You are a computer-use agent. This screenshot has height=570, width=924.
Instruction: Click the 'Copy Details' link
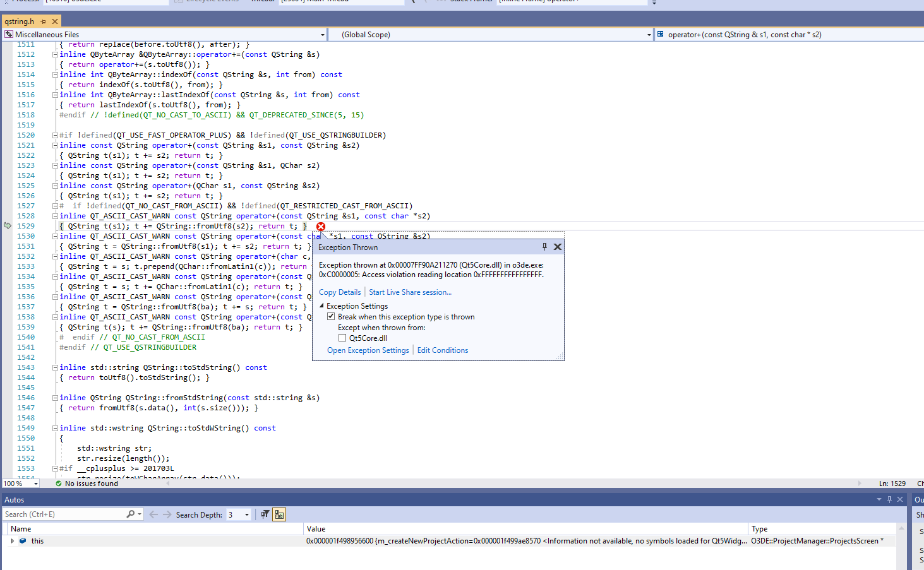[340, 292]
